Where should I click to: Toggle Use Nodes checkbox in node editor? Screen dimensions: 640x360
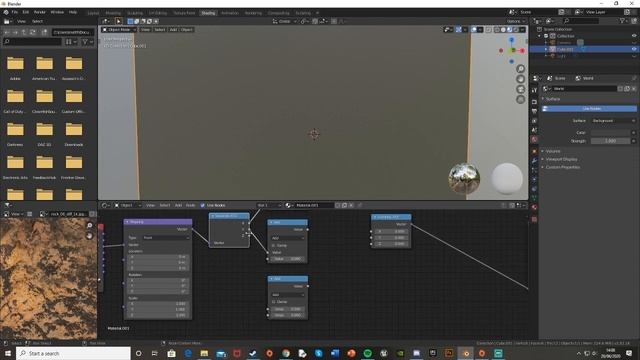203,205
